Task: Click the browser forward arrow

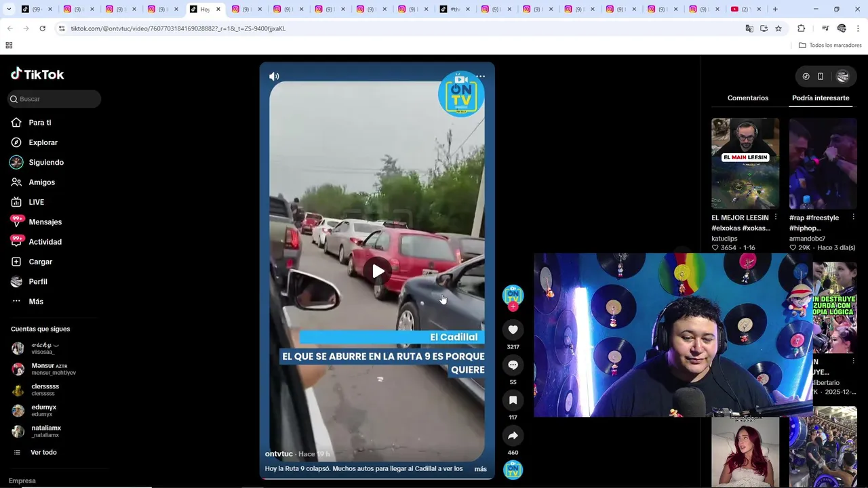Action: [x=26, y=28]
